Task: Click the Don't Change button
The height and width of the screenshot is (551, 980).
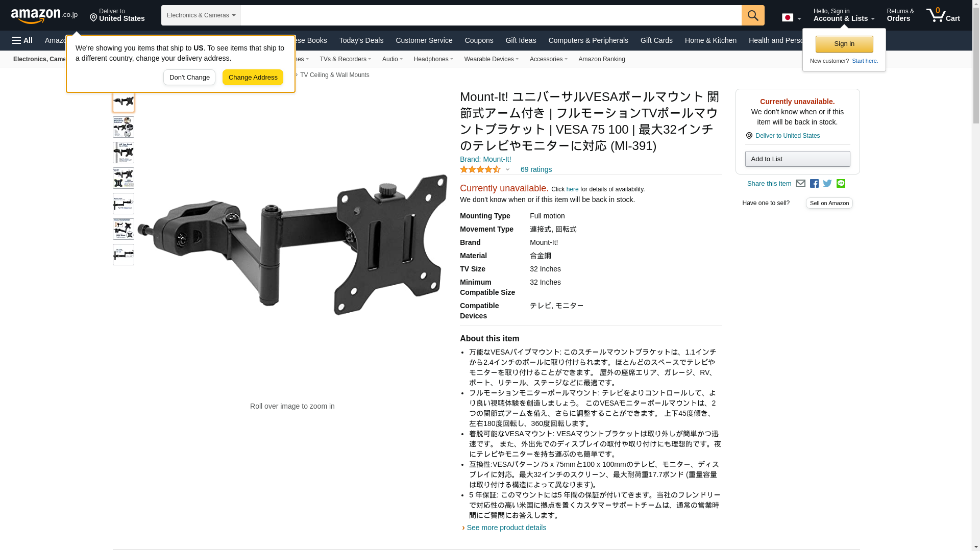Action: pyautogui.click(x=189, y=78)
